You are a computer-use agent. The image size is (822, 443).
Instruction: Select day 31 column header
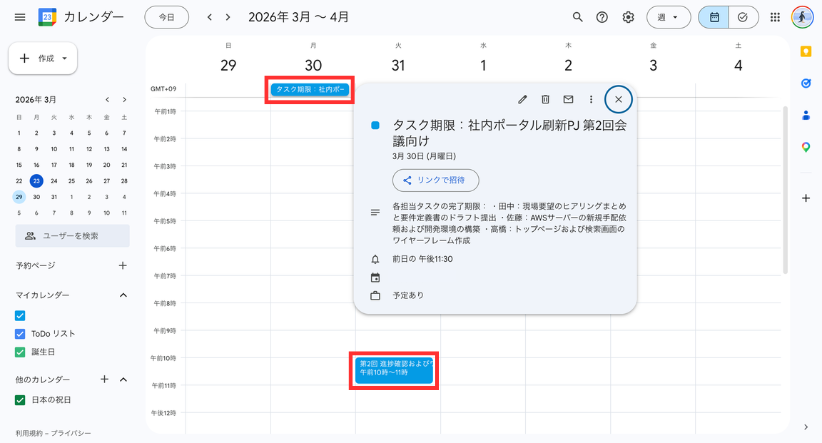(x=398, y=66)
